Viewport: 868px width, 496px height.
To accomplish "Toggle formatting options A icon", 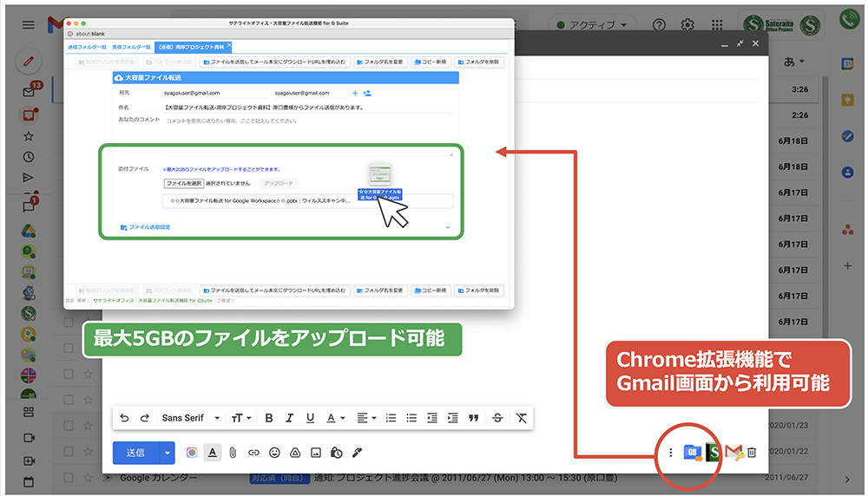I will coord(213,453).
